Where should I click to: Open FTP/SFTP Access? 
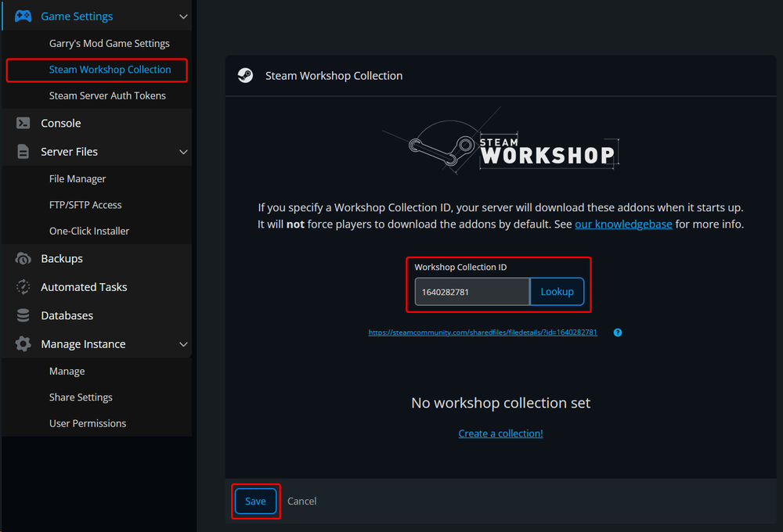[85, 205]
